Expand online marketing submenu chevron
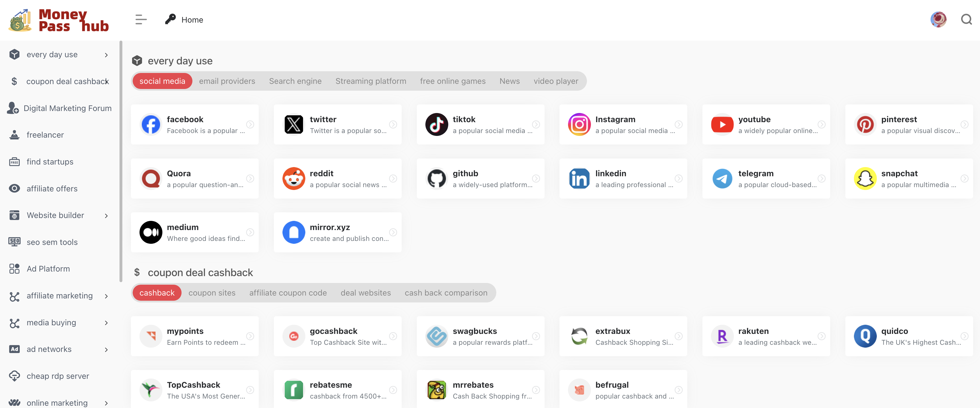The image size is (980, 408). [x=106, y=403]
